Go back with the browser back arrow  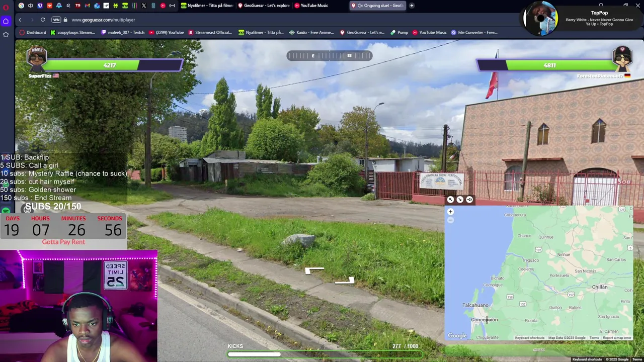click(x=20, y=20)
